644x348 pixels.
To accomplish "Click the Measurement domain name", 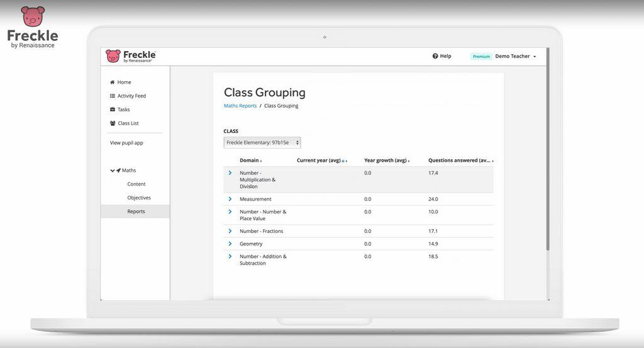I will (255, 199).
